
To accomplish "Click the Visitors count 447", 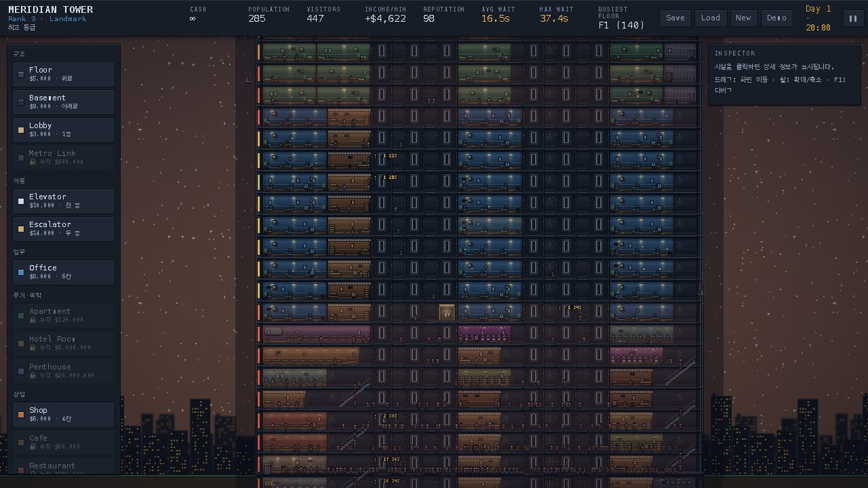I will [315, 19].
